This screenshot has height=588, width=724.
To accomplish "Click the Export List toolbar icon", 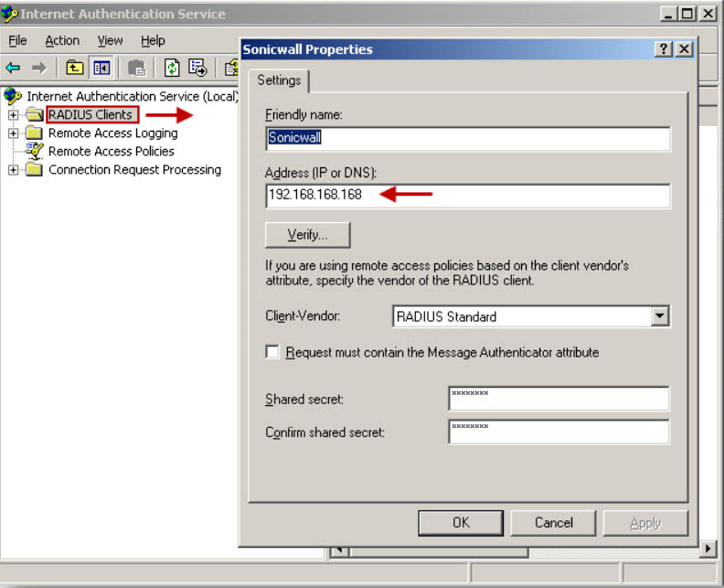I will (197, 68).
